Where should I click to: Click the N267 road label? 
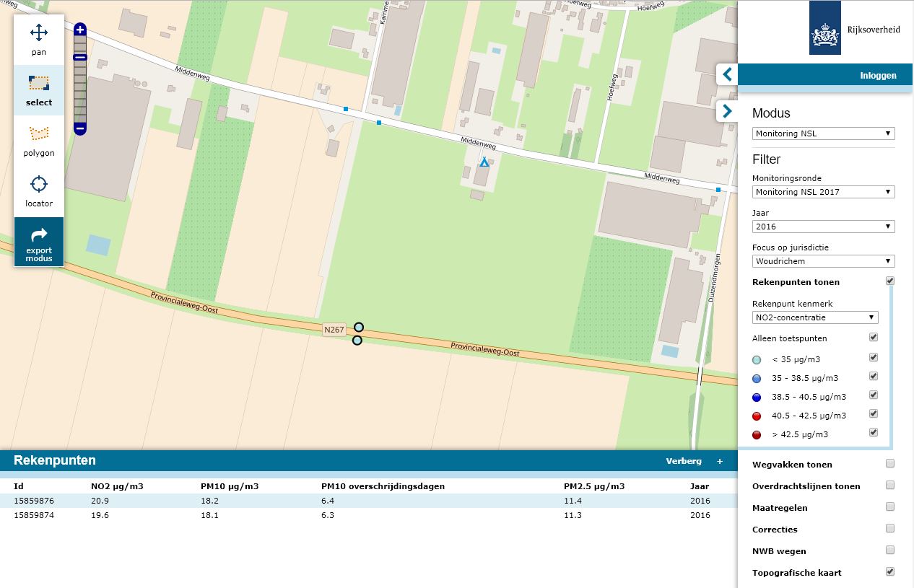pyautogui.click(x=334, y=330)
